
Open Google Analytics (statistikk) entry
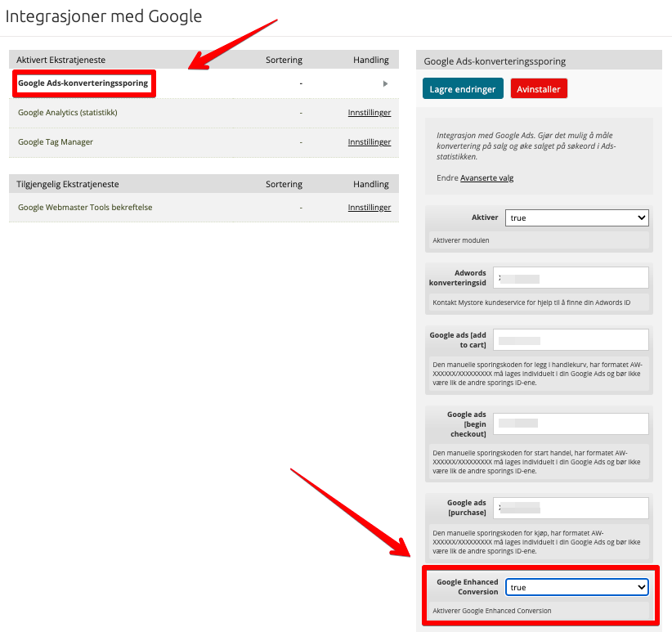point(68,112)
